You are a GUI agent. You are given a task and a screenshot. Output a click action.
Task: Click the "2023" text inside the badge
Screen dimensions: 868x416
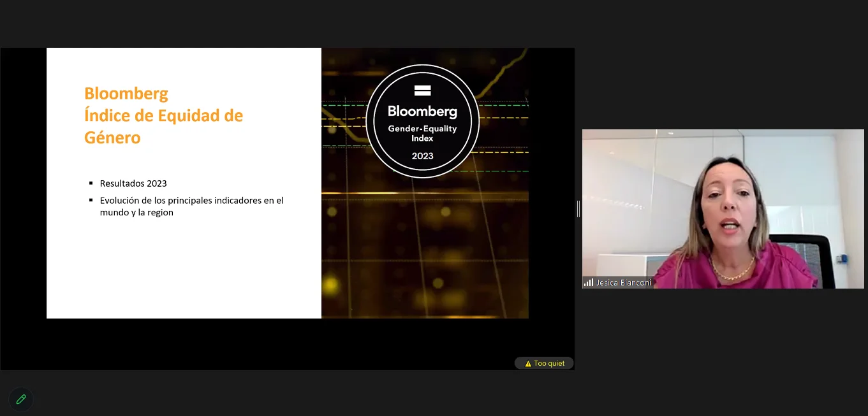pos(422,156)
